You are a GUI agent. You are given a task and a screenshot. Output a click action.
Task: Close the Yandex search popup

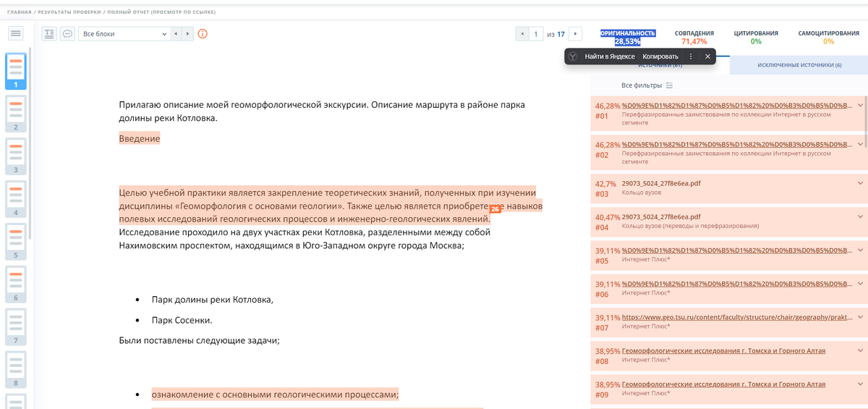tap(707, 56)
